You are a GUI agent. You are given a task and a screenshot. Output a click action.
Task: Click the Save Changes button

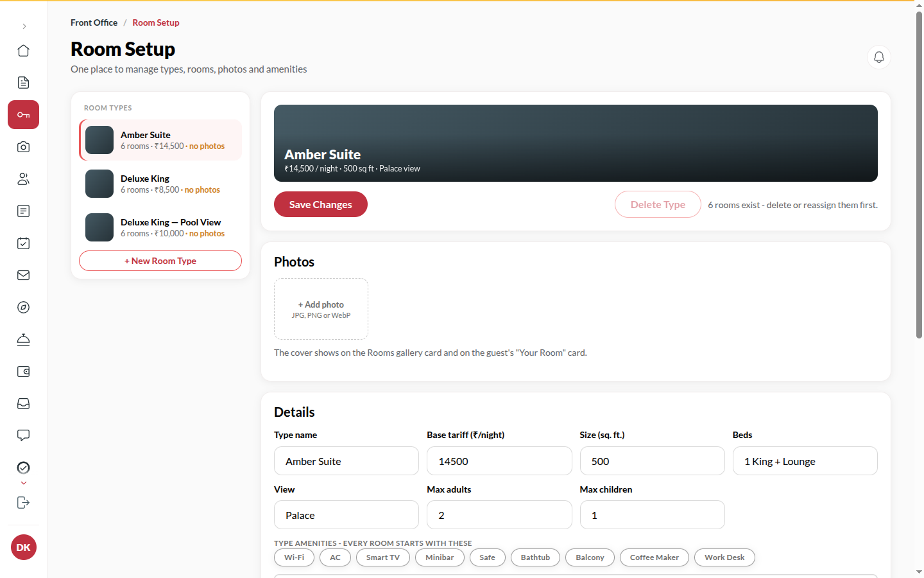click(x=321, y=204)
